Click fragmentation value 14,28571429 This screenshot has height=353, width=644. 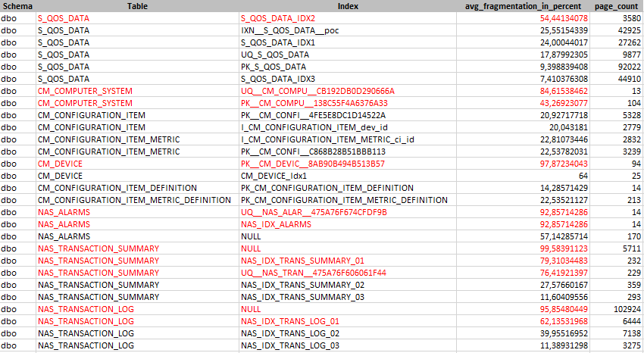pyautogui.click(x=523, y=188)
